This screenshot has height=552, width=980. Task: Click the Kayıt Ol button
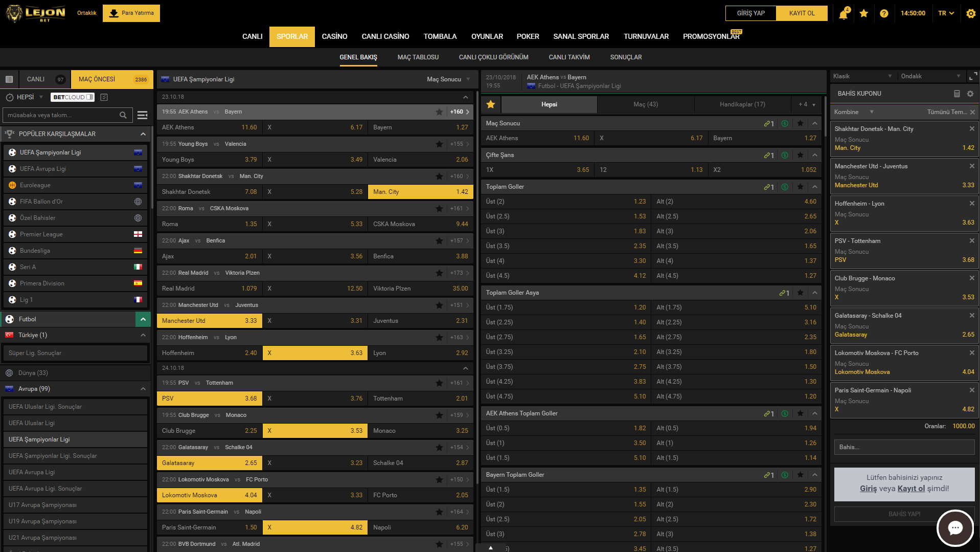pos(801,13)
